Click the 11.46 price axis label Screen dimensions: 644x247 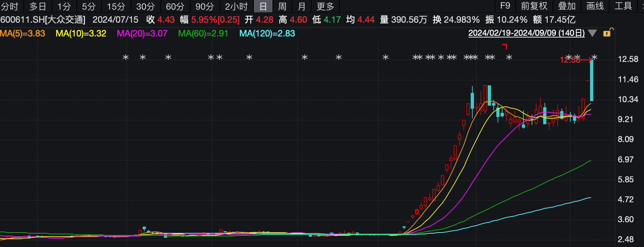(x=628, y=79)
